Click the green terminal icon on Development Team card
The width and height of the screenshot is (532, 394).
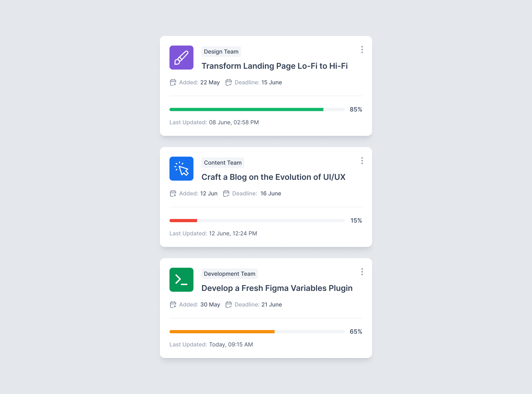coord(181,280)
